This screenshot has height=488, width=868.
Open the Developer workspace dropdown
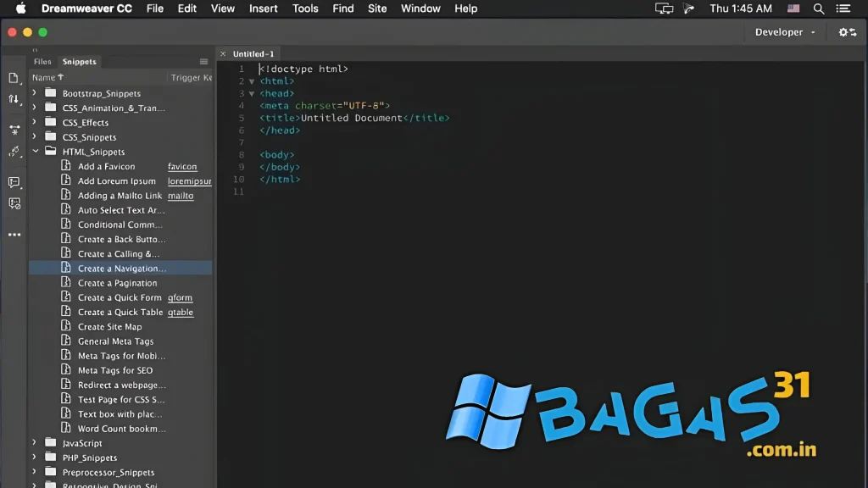(785, 32)
